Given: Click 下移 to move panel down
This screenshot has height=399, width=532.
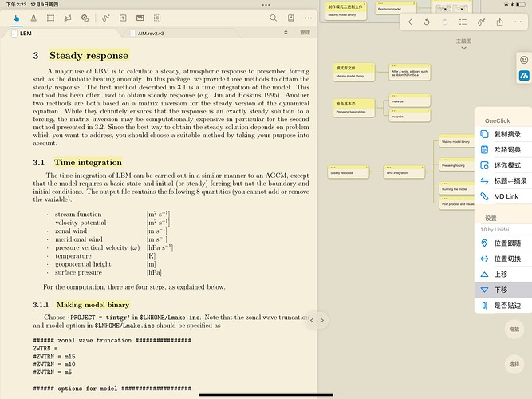Looking at the screenshot, I should 503,290.
